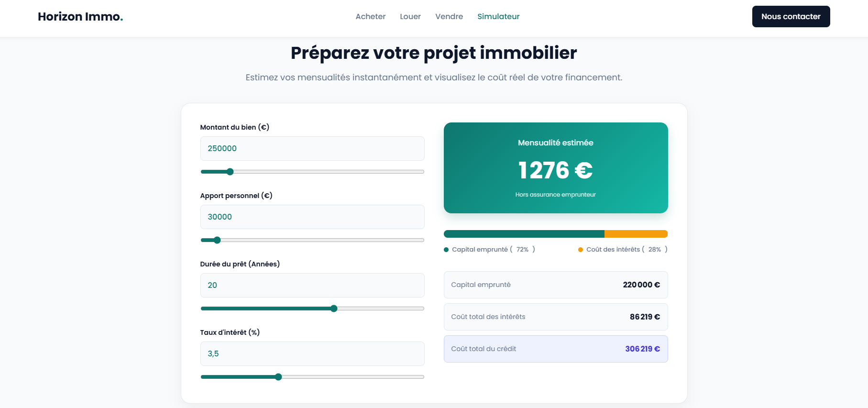The image size is (868, 408).
Task: Click the Montant du bien slider handle
Action: click(x=230, y=172)
